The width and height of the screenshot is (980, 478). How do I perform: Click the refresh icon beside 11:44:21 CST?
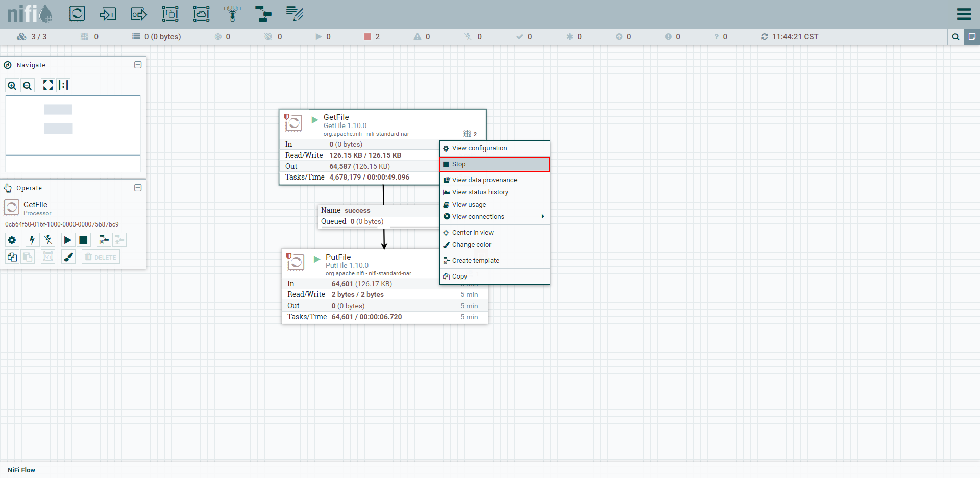[764, 37]
